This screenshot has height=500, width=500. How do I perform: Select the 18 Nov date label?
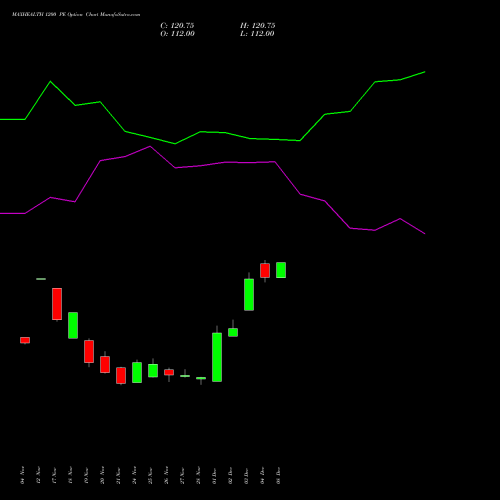pos(70,475)
